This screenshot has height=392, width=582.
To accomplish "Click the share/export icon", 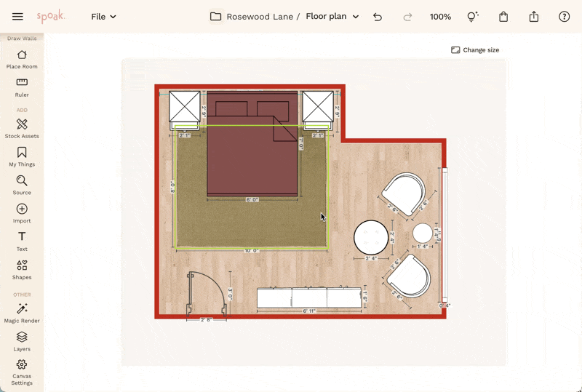I will pyautogui.click(x=534, y=17).
